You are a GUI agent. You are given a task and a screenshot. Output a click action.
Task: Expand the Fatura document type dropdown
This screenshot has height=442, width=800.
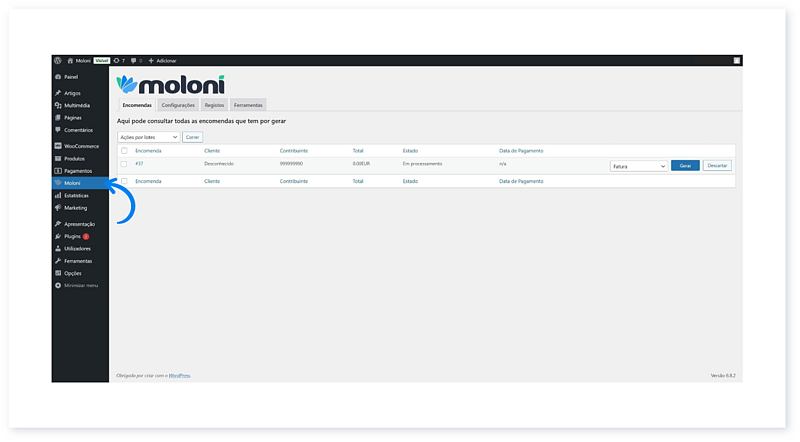click(x=638, y=166)
